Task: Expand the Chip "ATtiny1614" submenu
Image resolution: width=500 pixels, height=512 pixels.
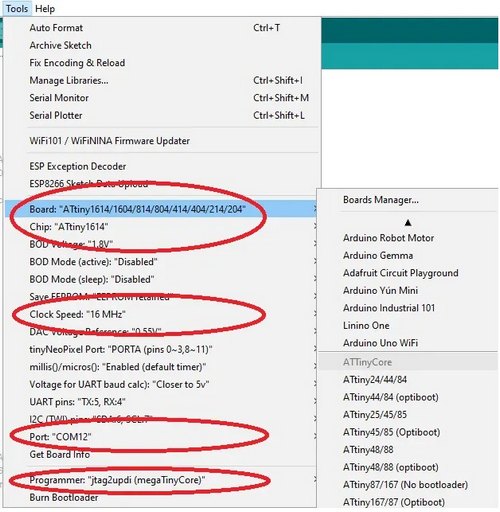Action: click(x=162, y=227)
